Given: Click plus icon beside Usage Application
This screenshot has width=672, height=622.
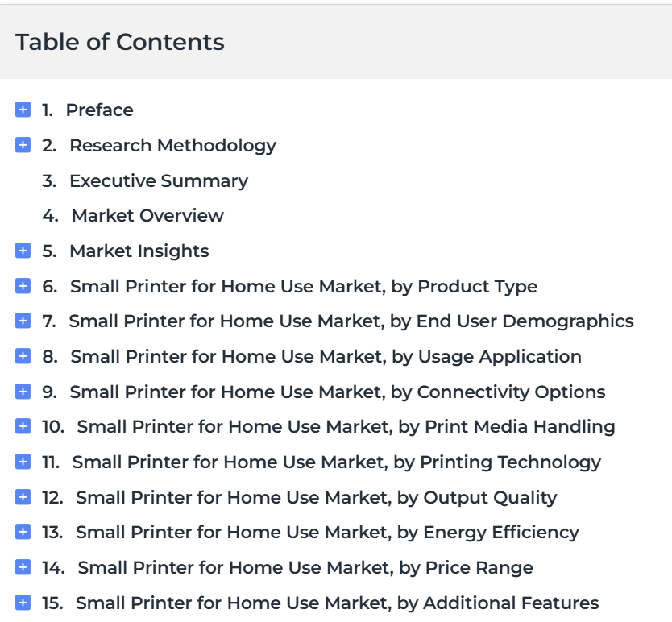Looking at the screenshot, I should click(x=23, y=356).
